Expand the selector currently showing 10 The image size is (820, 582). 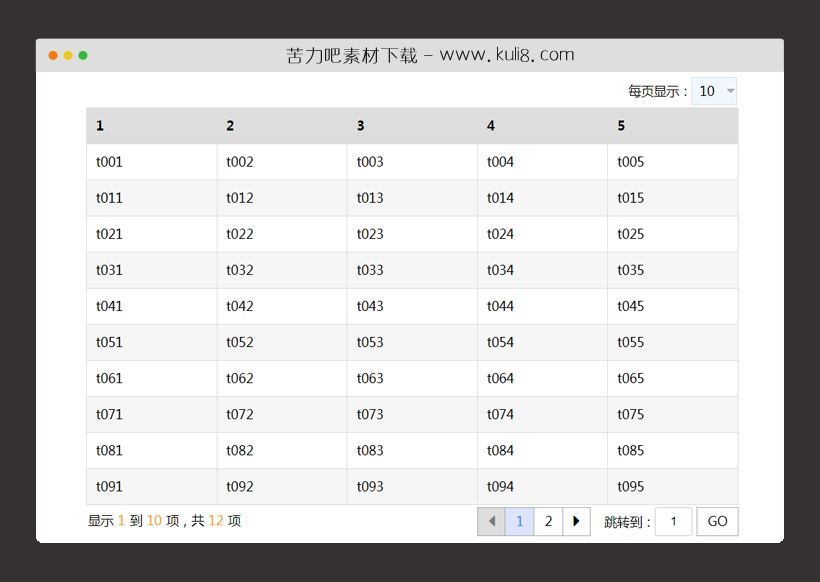tap(714, 90)
